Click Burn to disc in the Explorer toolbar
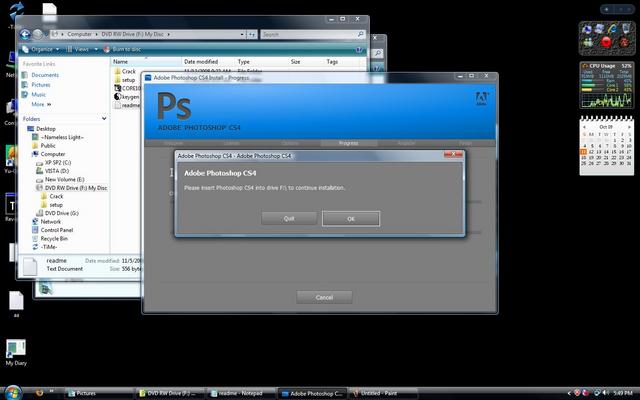The image size is (640, 400). pyautogui.click(x=122, y=49)
